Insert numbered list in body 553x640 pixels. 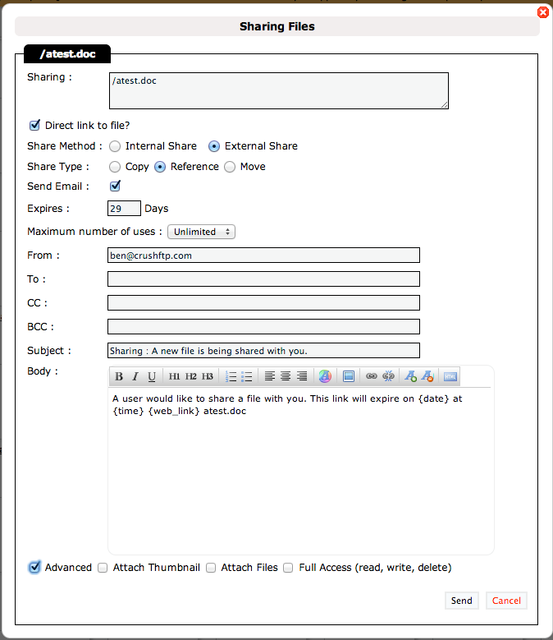231,376
